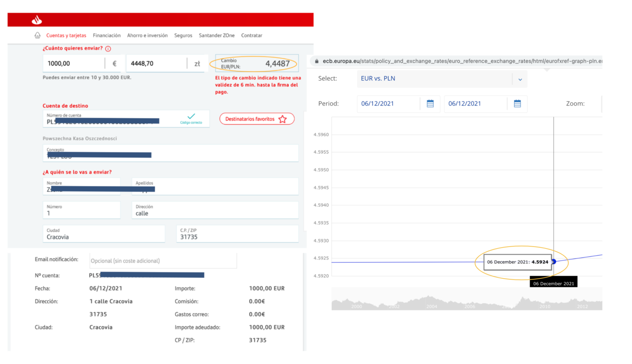Viewport: 632px width, 364px height.
Task: Open the Financiación menu
Action: (x=106, y=35)
